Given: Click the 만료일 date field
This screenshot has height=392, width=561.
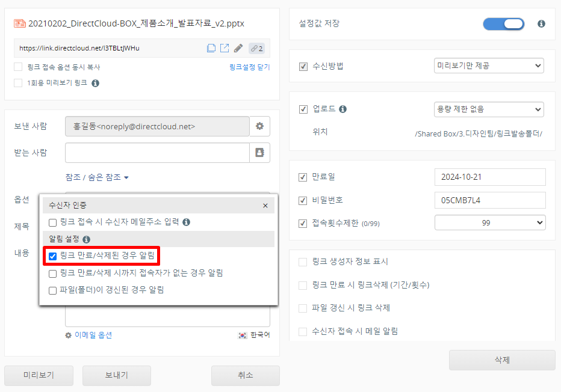Looking at the screenshot, I should 490,177.
